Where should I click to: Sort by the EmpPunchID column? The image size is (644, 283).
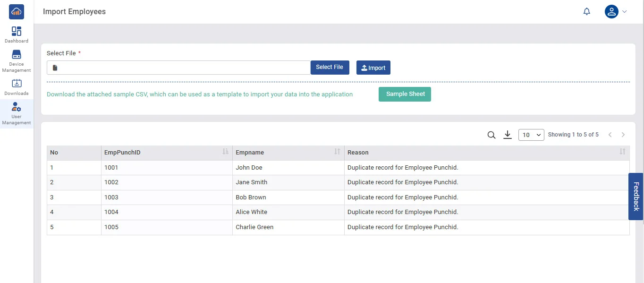point(226,152)
